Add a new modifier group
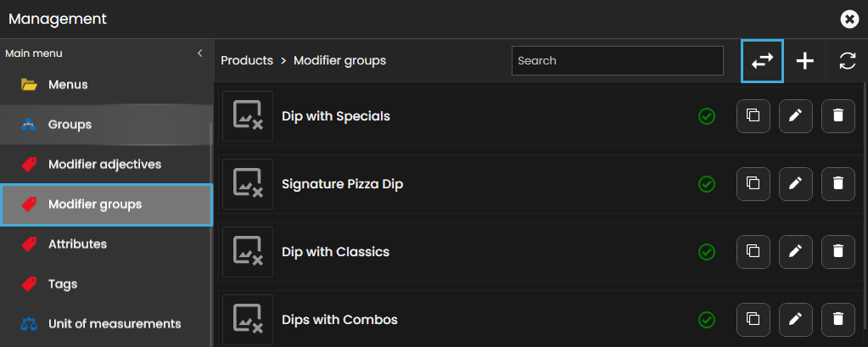This screenshot has height=347, width=868. click(x=804, y=61)
